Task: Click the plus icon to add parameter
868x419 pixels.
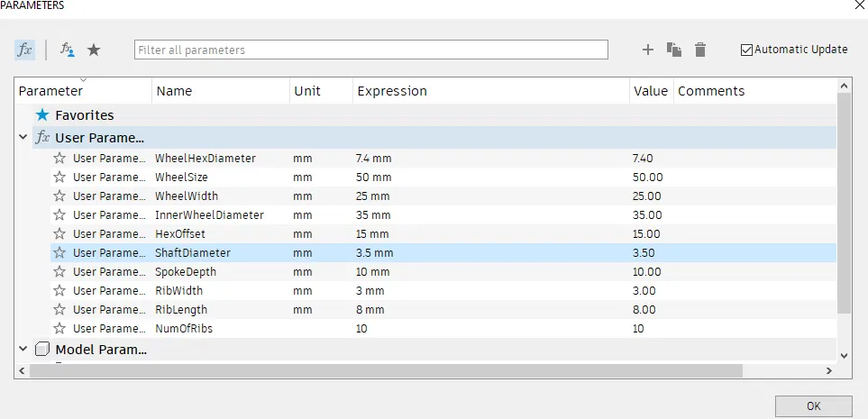Action: [647, 50]
